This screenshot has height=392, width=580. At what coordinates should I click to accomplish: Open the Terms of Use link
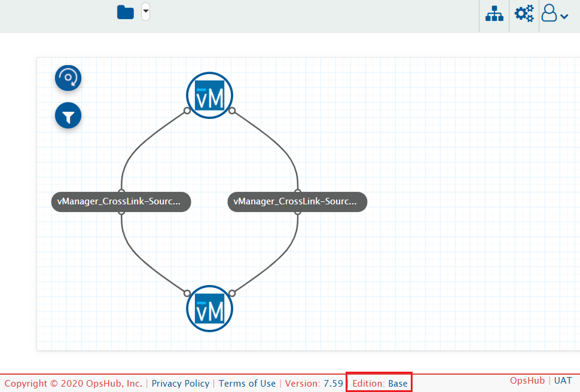point(247,384)
